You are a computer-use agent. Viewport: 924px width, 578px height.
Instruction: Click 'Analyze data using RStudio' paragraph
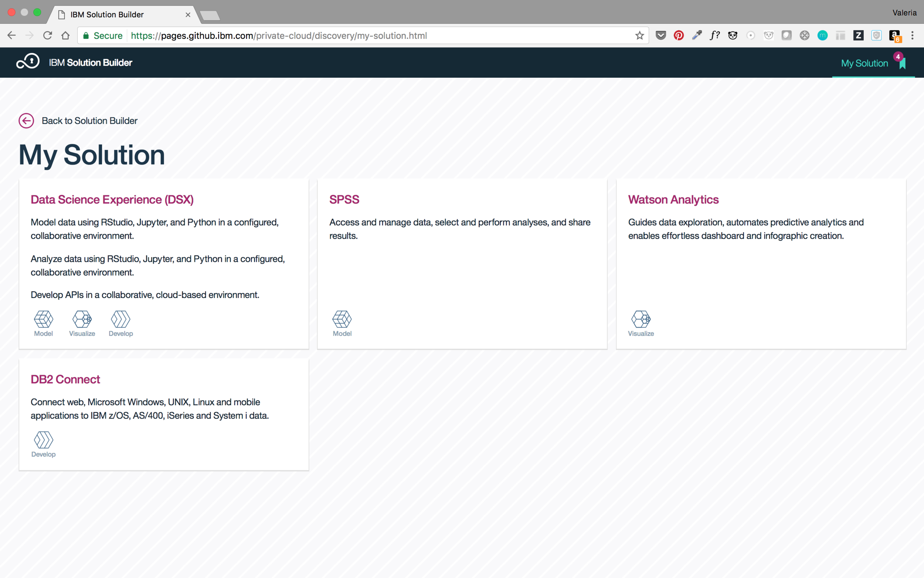[x=158, y=265]
